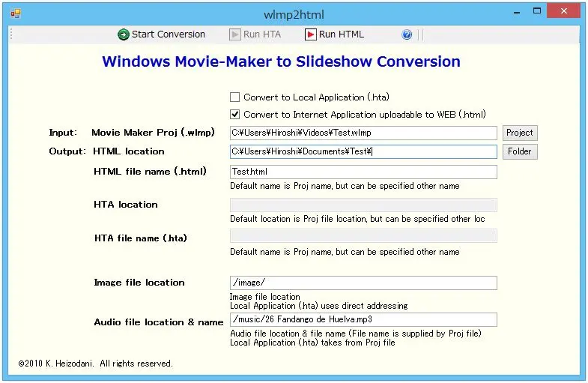This screenshot has width=588, height=383.
Task: Focus the Movie Maker Proj (.wlmp) path field
Action: 363,133
